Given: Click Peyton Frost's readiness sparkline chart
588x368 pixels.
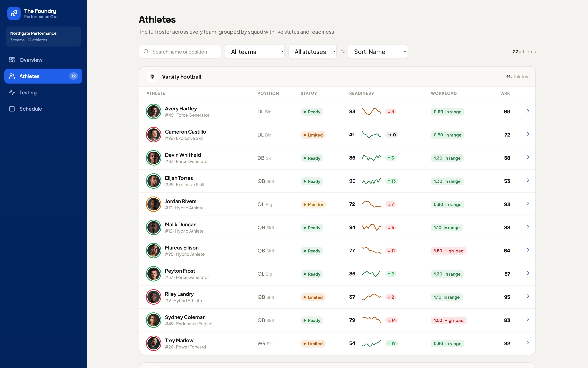Looking at the screenshot, I should point(372,274).
